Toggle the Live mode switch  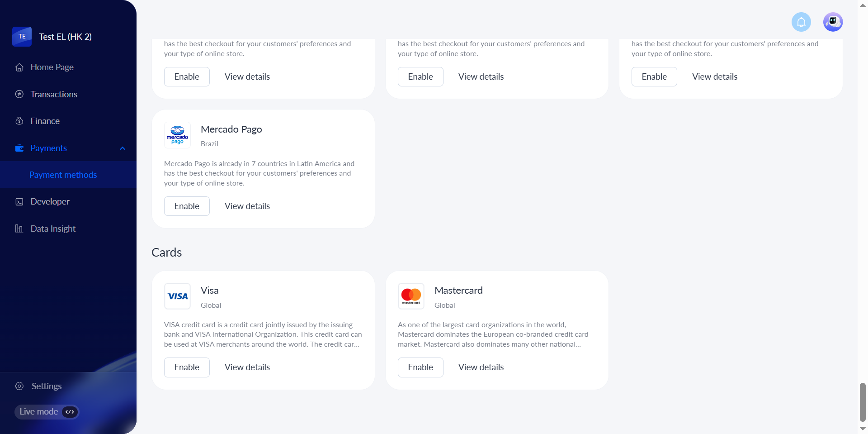[70, 412]
